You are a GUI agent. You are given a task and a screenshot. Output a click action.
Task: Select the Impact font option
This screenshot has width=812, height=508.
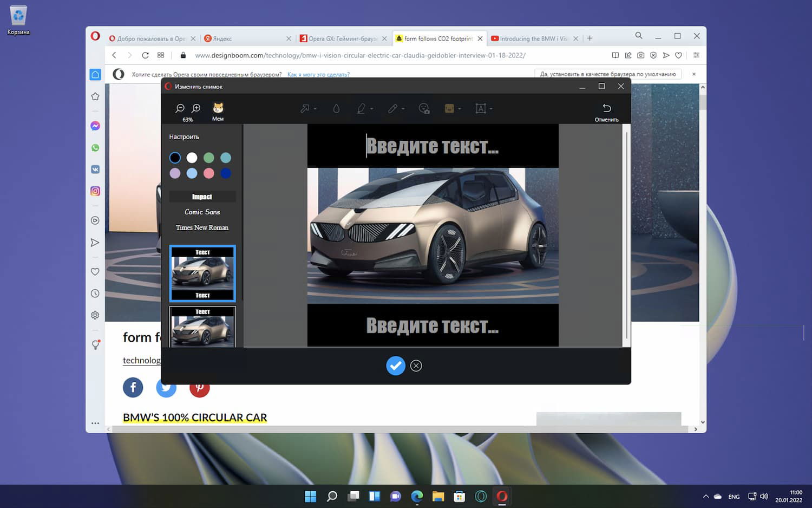tap(202, 197)
